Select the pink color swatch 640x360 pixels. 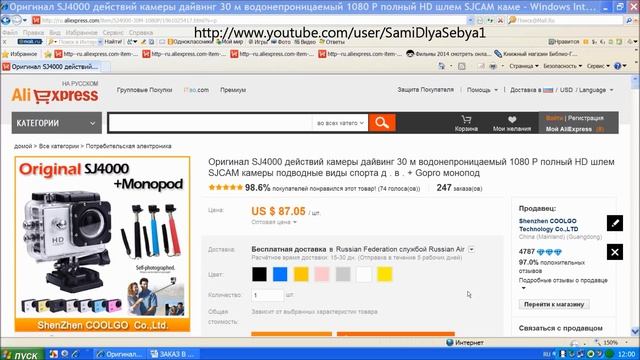coord(322,274)
